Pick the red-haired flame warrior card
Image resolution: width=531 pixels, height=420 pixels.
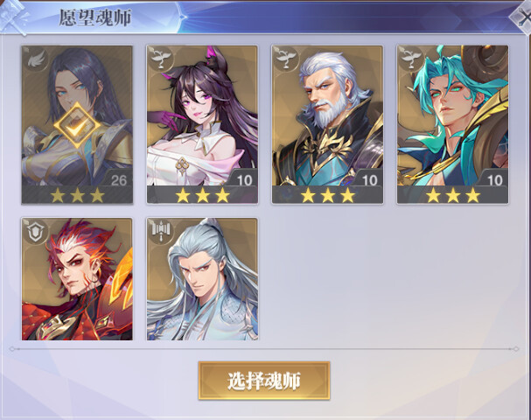77,279
